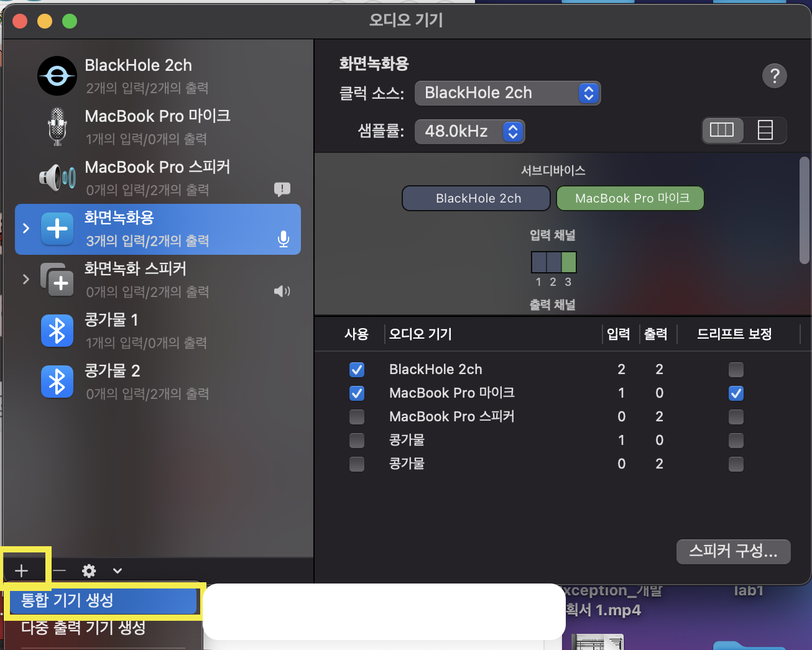
Task: Click the 사용 column header
Action: pos(357,334)
